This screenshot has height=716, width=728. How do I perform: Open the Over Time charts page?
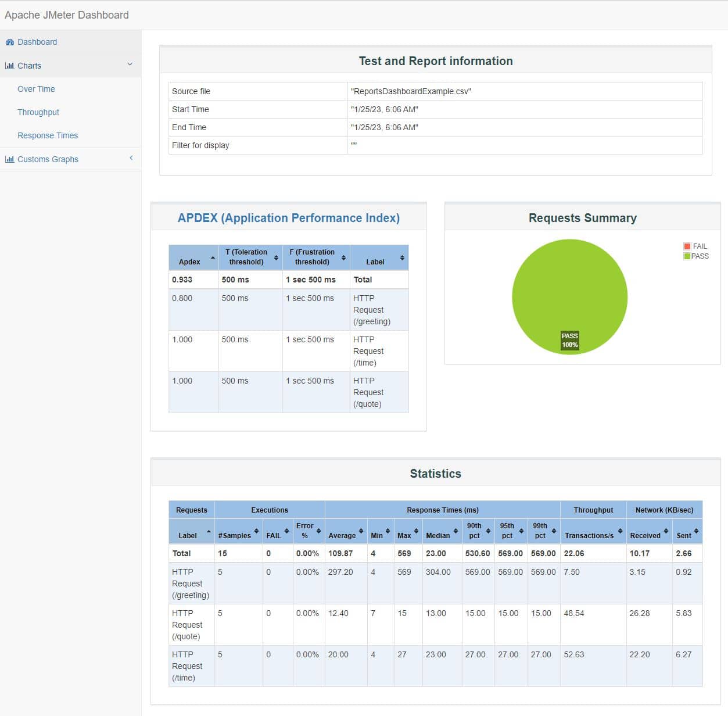[x=36, y=89]
